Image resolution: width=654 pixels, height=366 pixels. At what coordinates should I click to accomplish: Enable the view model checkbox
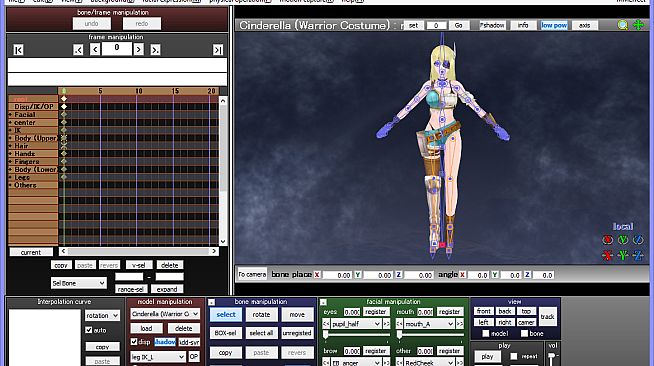pyautogui.click(x=485, y=333)
